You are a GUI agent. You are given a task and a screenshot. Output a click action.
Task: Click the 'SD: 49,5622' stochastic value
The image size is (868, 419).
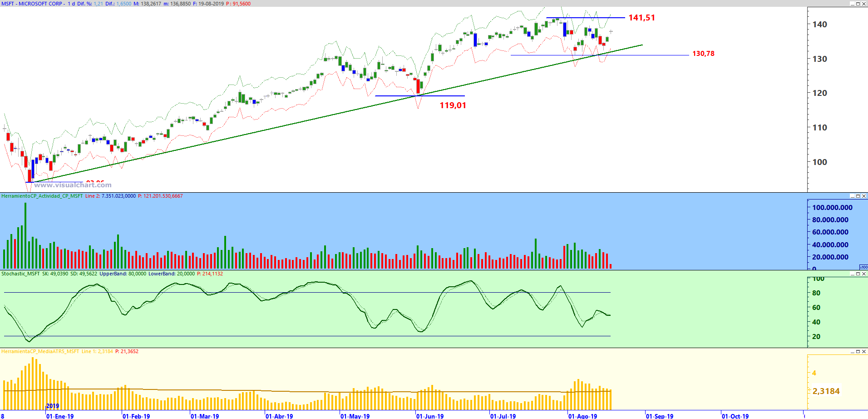[x=84, y=274]
